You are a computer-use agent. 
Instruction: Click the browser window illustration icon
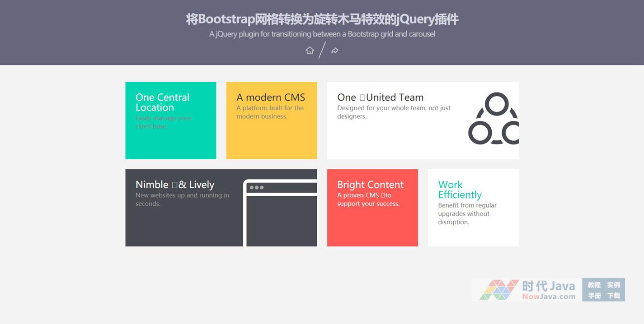(x=280, y=213)
